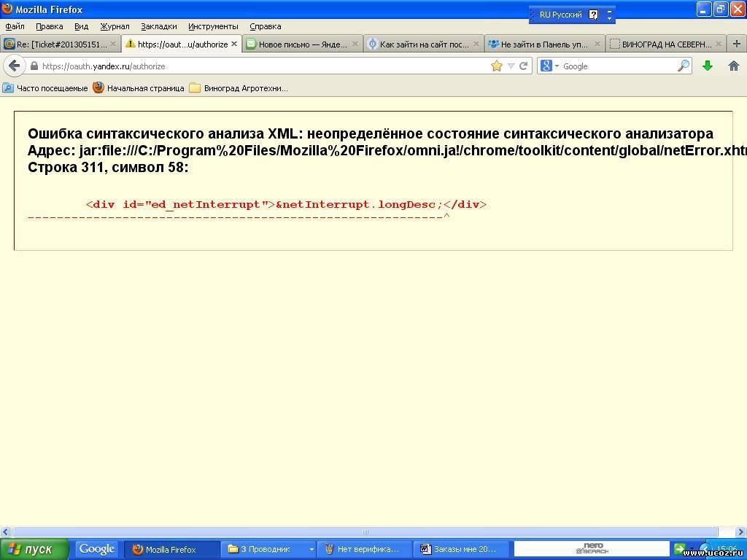The height and width of the screenshot is (560, 747).
Task: Expand the Проводник taskbar group
Action: click(311, 549)
